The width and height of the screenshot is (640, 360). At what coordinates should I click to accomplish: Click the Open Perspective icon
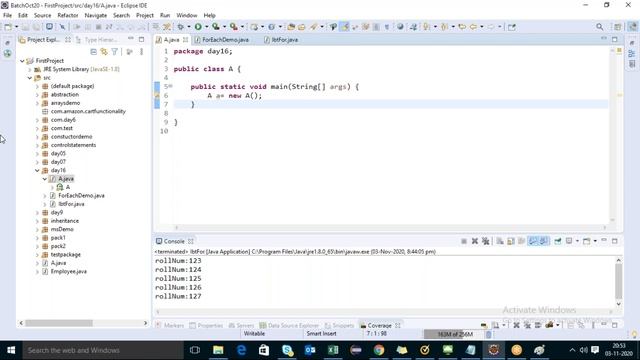tap(618, 27)
